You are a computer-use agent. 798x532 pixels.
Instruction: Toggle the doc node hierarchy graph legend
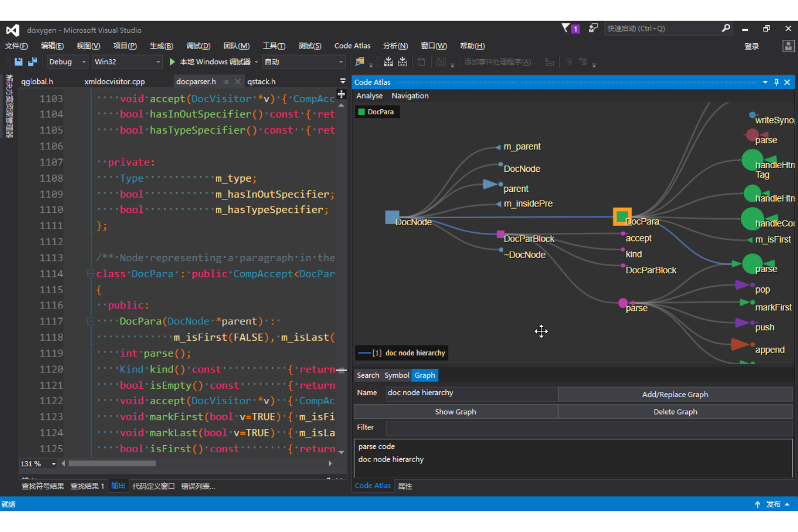pyautogui.click(x=401, y=353)
